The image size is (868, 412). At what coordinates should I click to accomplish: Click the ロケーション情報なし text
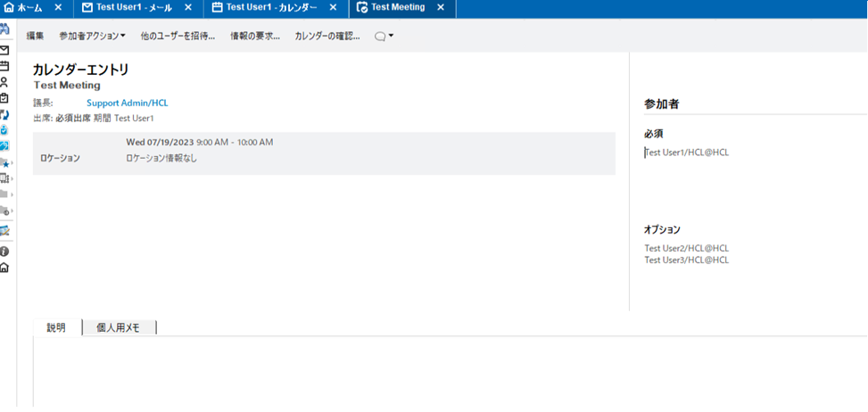click(x=161, y=158)
